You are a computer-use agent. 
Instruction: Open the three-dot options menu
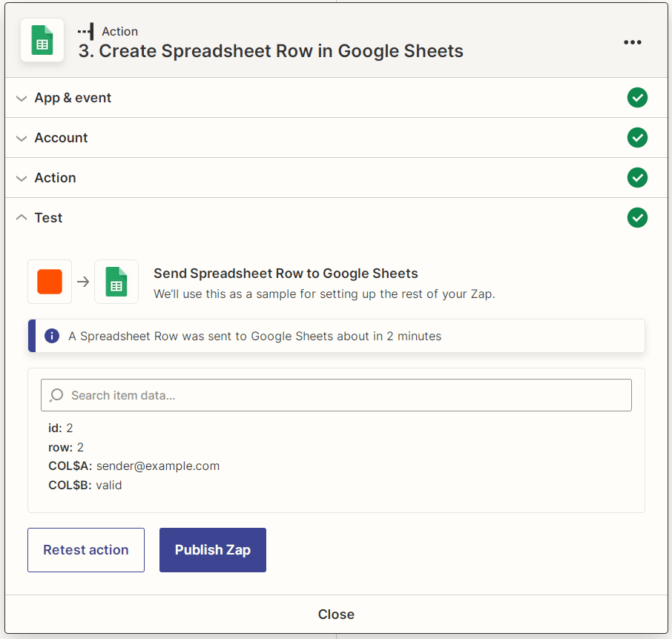633,42
